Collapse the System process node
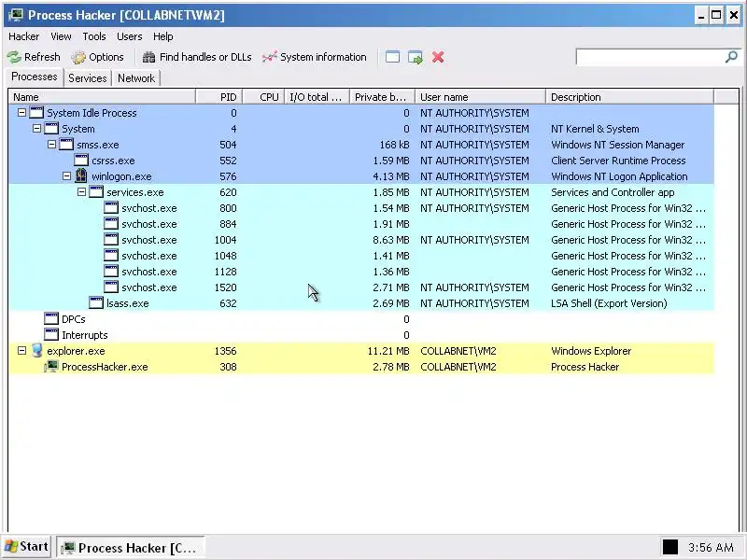The width and height of the screenshot is (747, 560). coord(36,129)
